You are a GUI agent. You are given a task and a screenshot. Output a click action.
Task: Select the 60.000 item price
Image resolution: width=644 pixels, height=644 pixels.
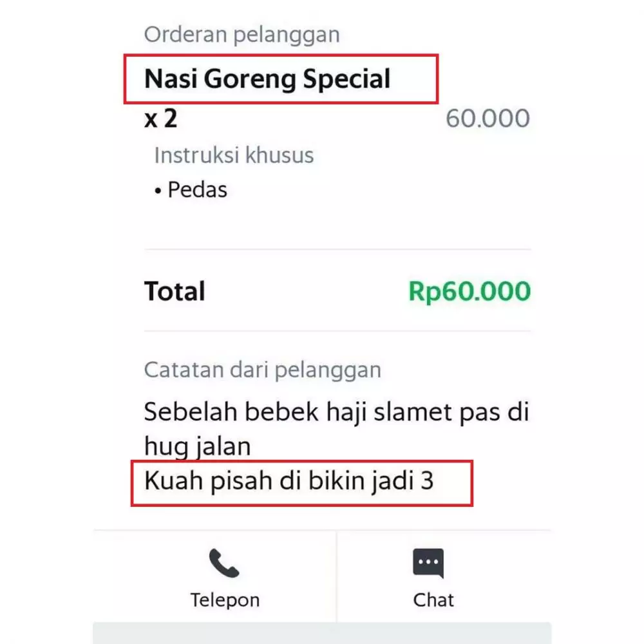488,118
